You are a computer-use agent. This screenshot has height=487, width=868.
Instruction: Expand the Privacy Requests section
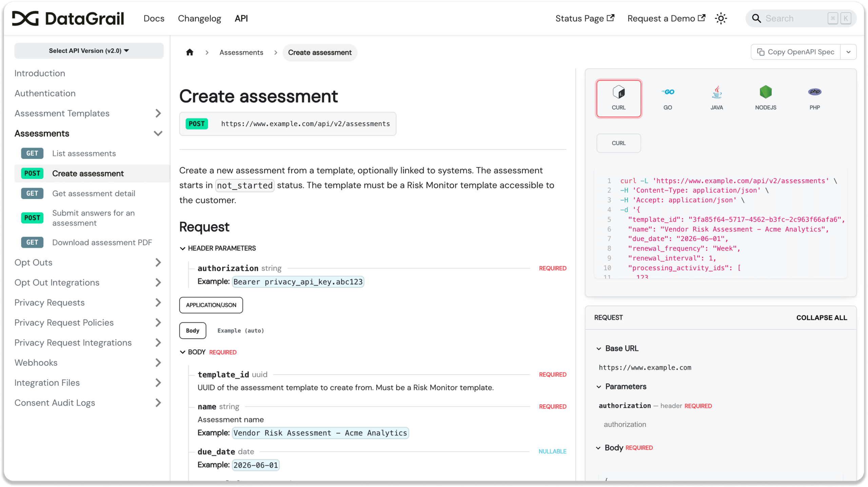pos(158,302)
